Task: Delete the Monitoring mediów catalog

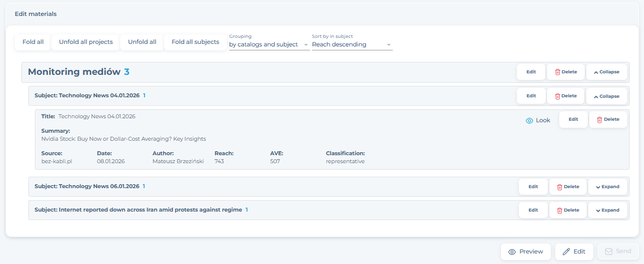Action: (565, 72)
